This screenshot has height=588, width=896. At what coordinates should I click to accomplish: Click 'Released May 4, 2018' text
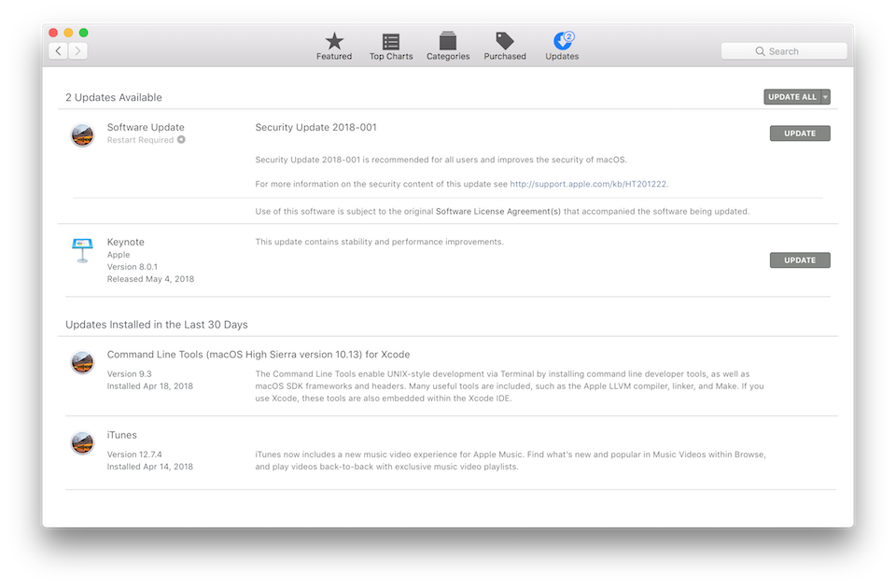pos(151,279)
